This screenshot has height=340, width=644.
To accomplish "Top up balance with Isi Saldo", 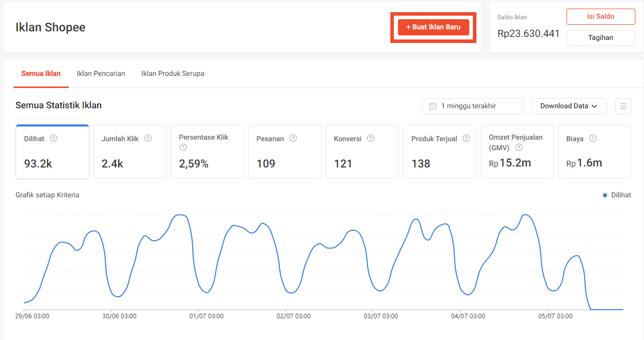I will tap(600, 17).
